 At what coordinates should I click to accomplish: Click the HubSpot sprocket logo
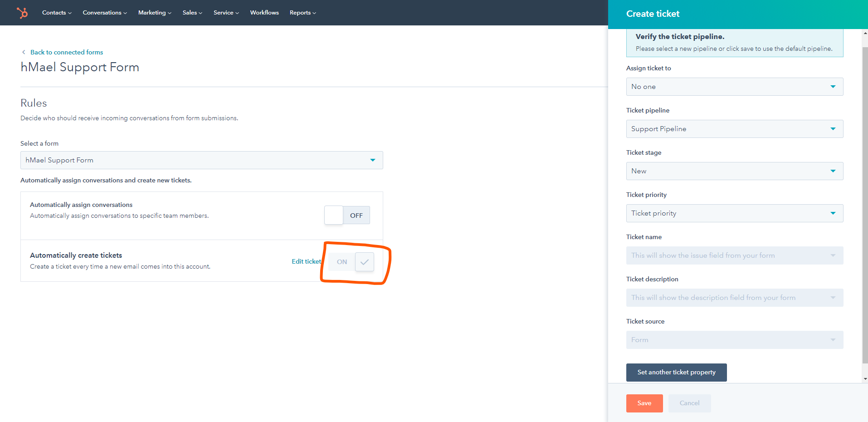point(22,13)
